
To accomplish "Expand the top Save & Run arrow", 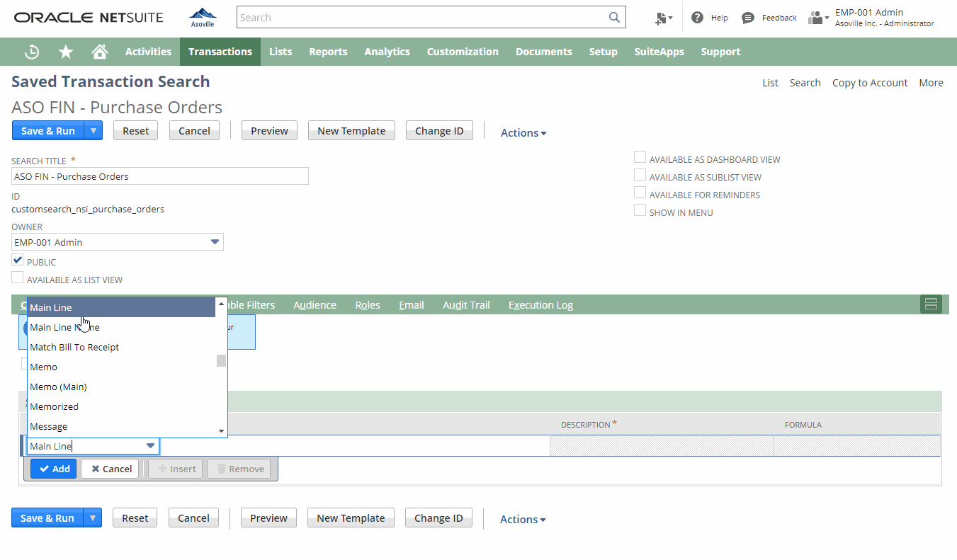I will click(94, 130).
